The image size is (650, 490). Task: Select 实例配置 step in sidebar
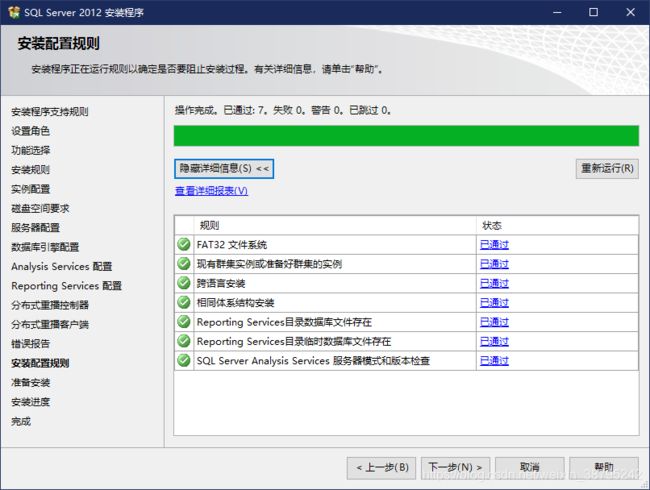point(31,189)
